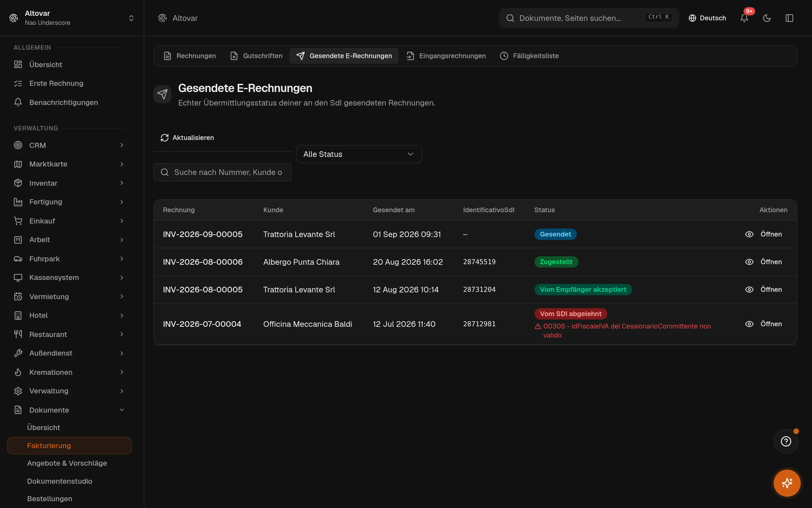Image resolution: width=812 pixels, height=508 pixels.
Task: Open Fakturierung in the sidebar
Action: (x=69, y=446)
